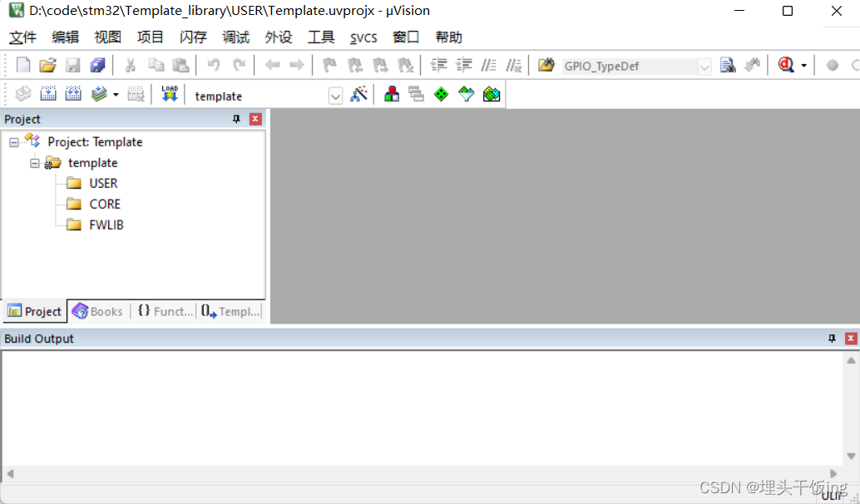Screen dimensions: 860x504
Task: Open debug icon dropdown arrow
Action: (804, 66)
